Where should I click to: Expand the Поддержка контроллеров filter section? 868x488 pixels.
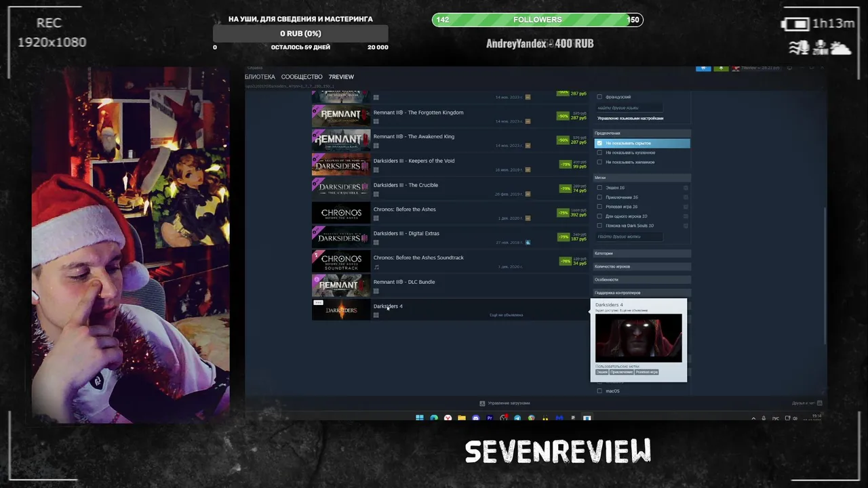pos(642,293)
